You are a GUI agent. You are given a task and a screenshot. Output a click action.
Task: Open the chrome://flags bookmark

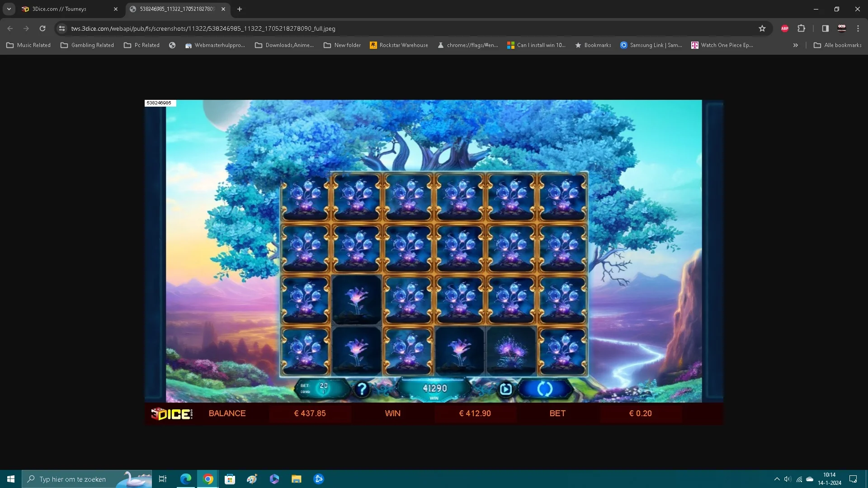(x=467, y=45)
